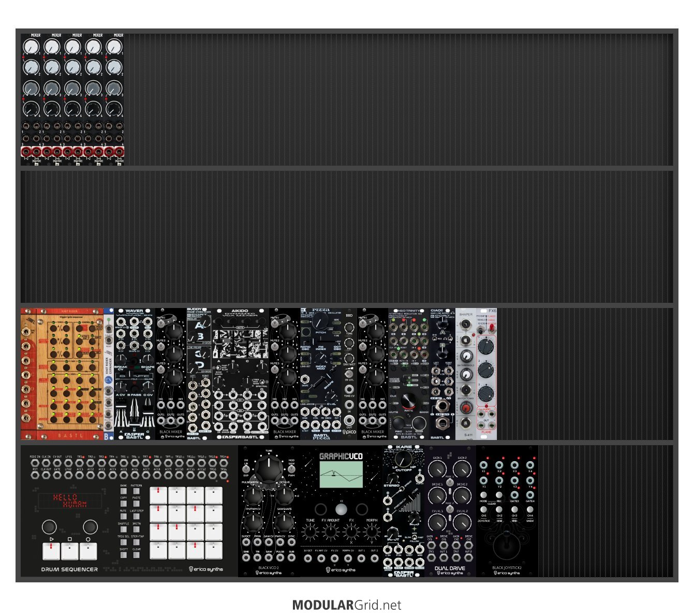Click the MORPH knob on Graphic VCO
This screenshot has height=616, width=694.
click(372, 532)
